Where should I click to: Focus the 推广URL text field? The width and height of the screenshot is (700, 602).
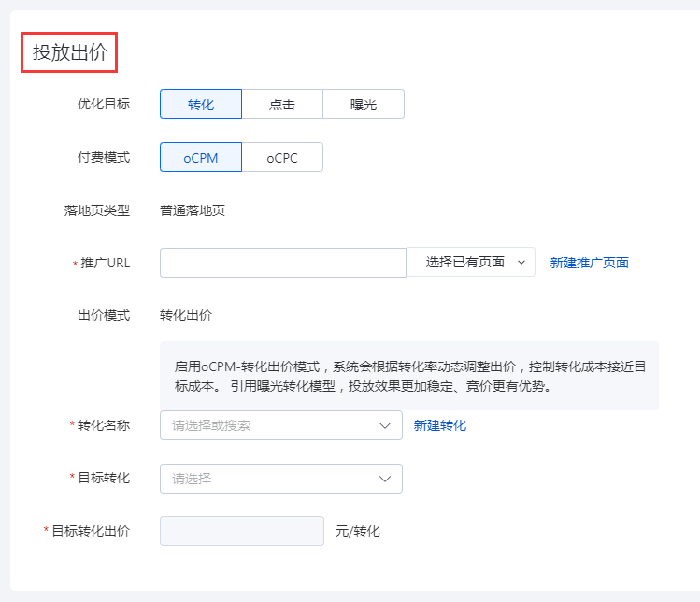click(283, 263)
